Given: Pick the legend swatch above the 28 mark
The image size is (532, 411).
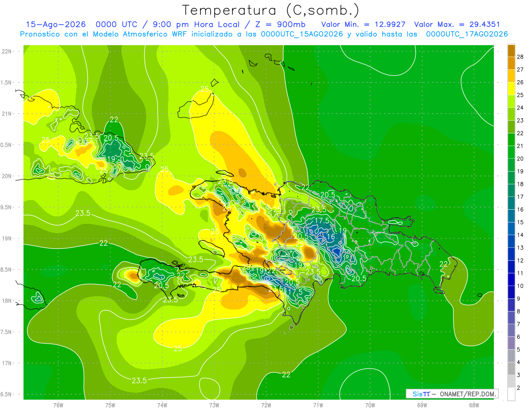Looking at the screenshot, I should pyautogui.click(x=511, y=51).
